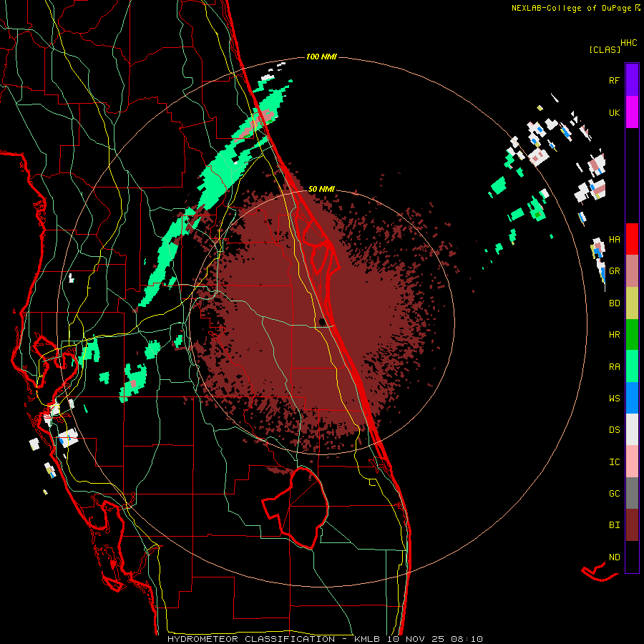Pick the gray GC legend swatch
Viewport: 644px width, 644px height.
point(632,493)
